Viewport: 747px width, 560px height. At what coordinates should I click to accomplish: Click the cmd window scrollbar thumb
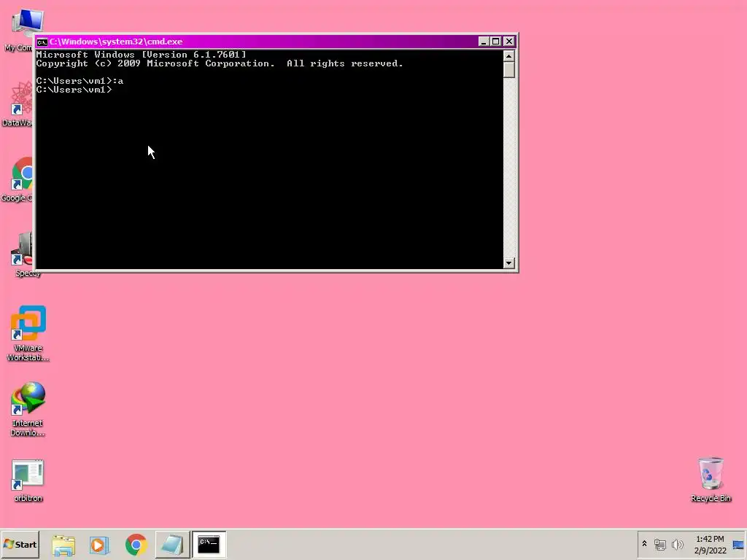[508, 70]
